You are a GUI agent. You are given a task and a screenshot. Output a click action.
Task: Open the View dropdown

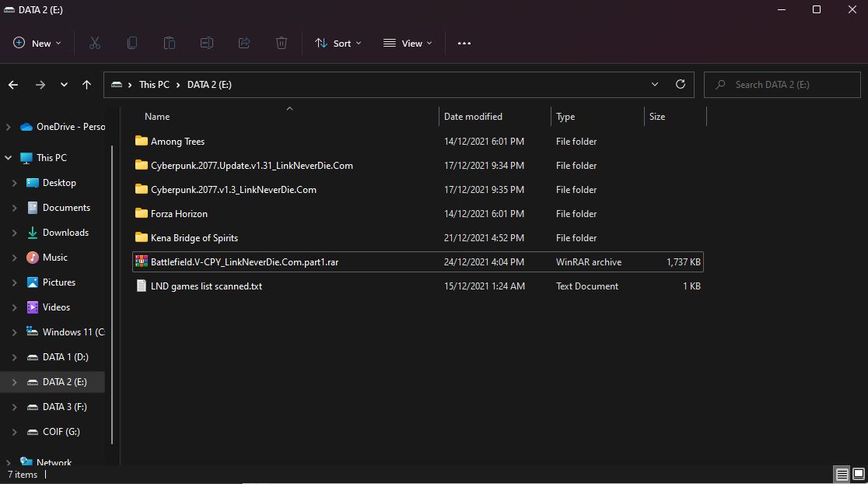(x=407, y=43)
